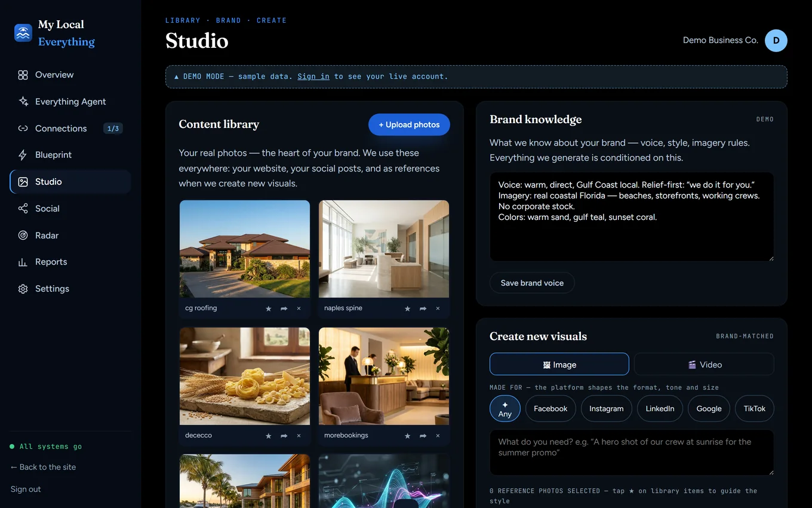Image resolution: width=812 pixels, height=508 pixels.
Task: Click Sign out
Action: click(x=26, y=489)
